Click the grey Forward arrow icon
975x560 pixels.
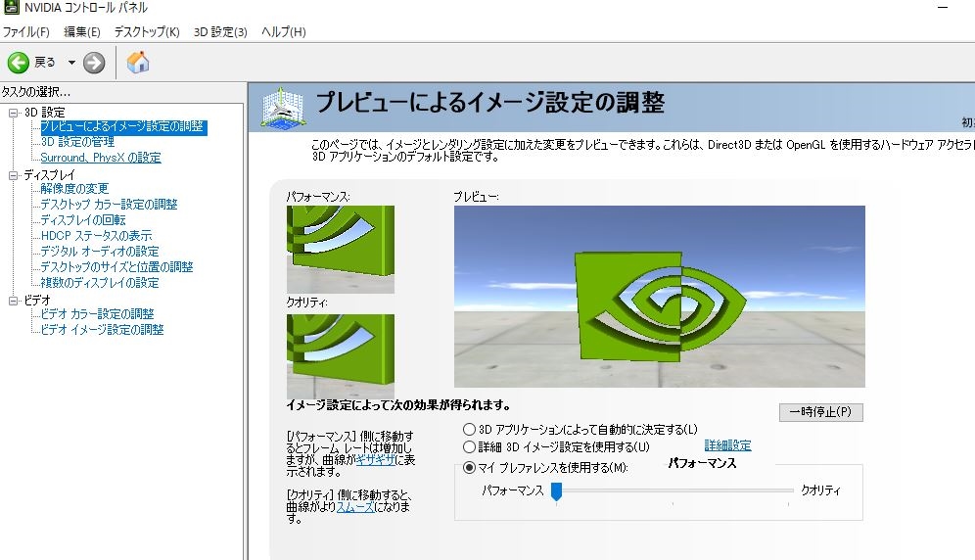pos(94,63)
